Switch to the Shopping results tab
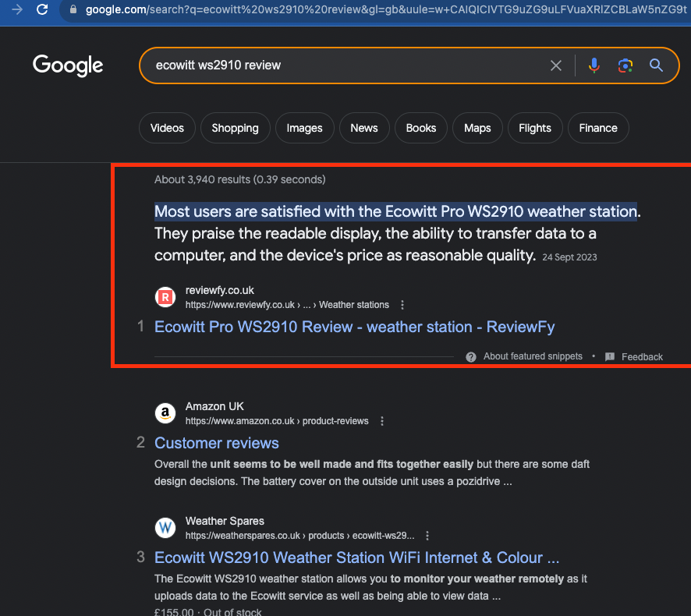This screenshot has width=691, height=616. point(235,128)
